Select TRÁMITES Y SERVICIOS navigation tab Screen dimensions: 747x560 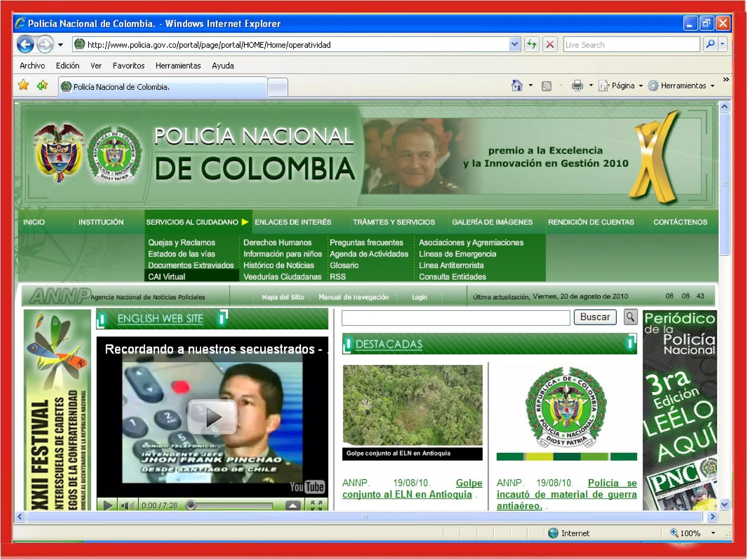tap(394, 222)
